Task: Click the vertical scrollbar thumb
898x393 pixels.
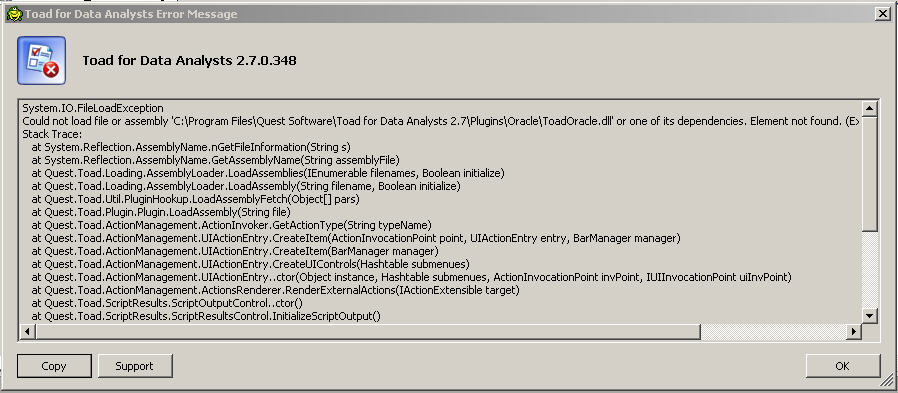Action: [869, 174]
